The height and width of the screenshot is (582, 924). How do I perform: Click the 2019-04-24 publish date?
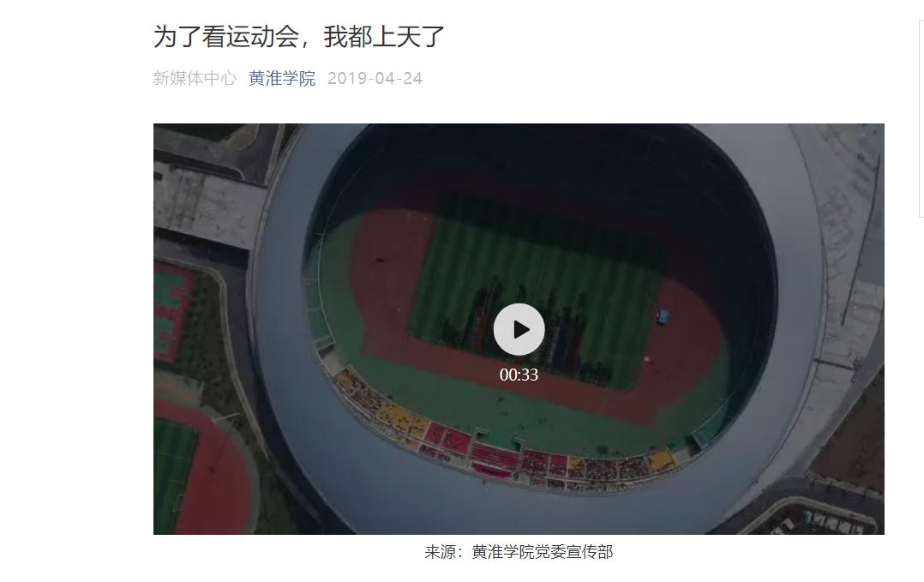click(x=375, y=78)
